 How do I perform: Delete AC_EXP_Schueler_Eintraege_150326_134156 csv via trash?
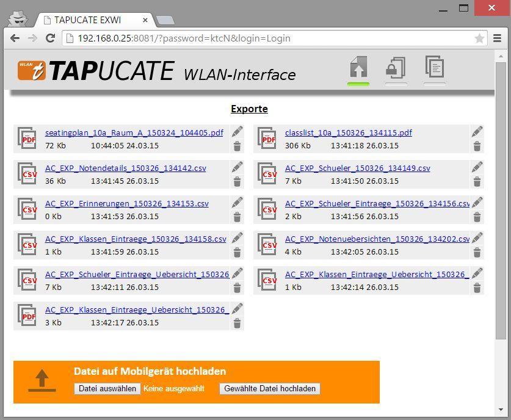pos(477,217)
